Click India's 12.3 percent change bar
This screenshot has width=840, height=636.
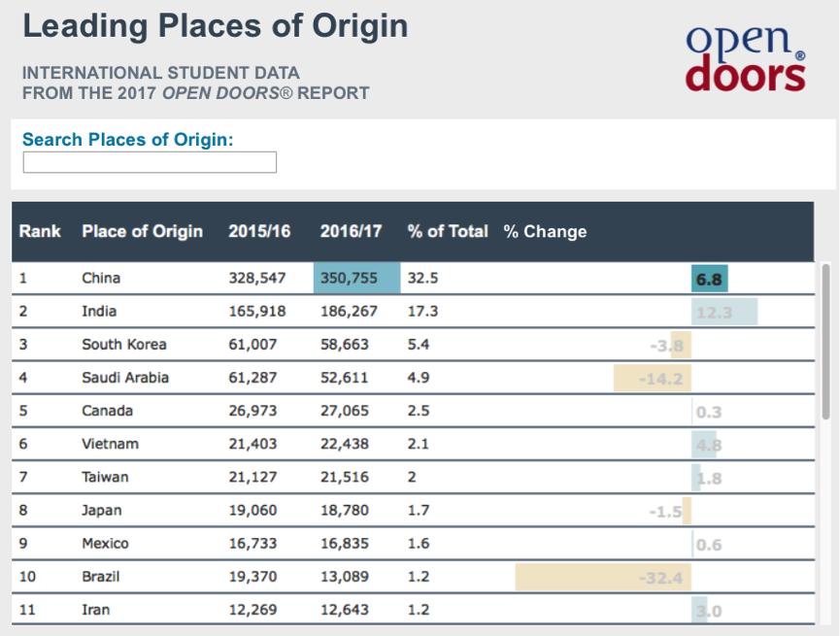[724, 312]
